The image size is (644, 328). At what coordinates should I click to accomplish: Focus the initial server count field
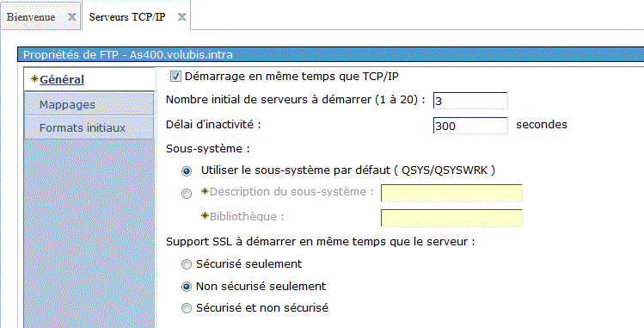pyautogui.click(x=470, y=101)
